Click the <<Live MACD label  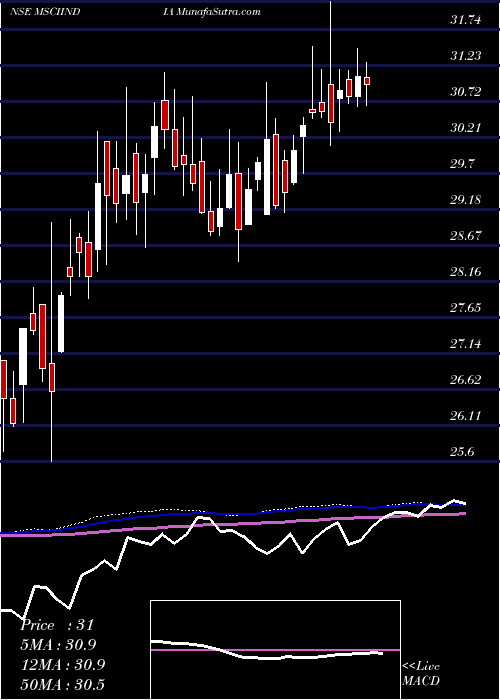[421, 674]
